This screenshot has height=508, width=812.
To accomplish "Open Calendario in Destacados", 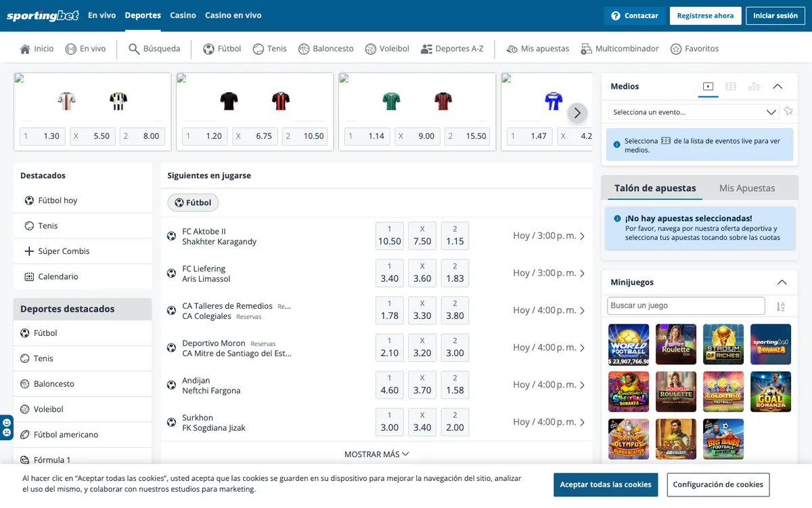I will coord(82,276).
